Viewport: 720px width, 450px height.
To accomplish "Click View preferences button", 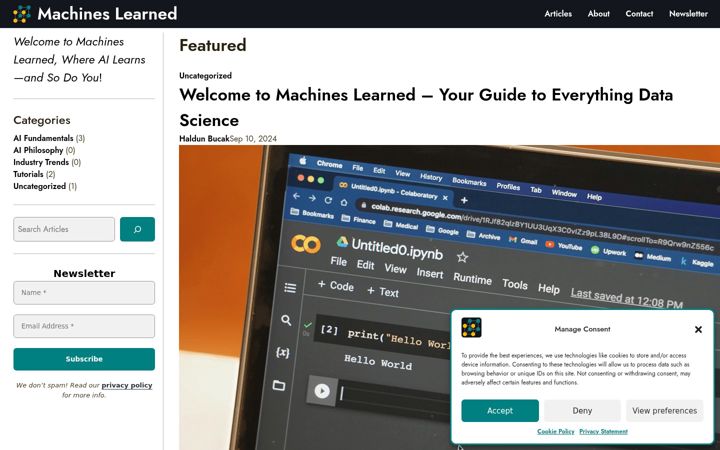I will click(x=664, y=411).
